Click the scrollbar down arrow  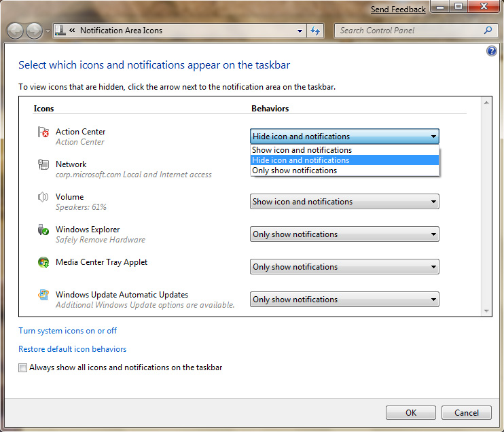486,311
